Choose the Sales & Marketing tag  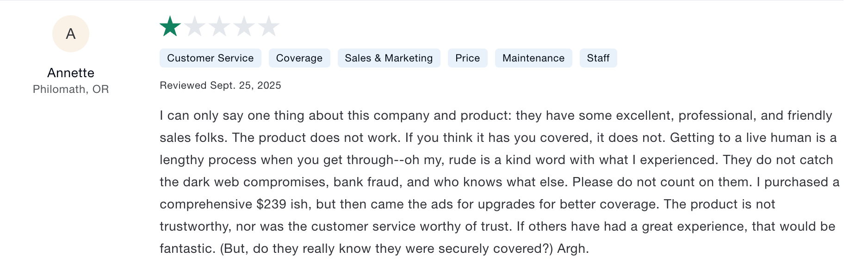(389, 58)
